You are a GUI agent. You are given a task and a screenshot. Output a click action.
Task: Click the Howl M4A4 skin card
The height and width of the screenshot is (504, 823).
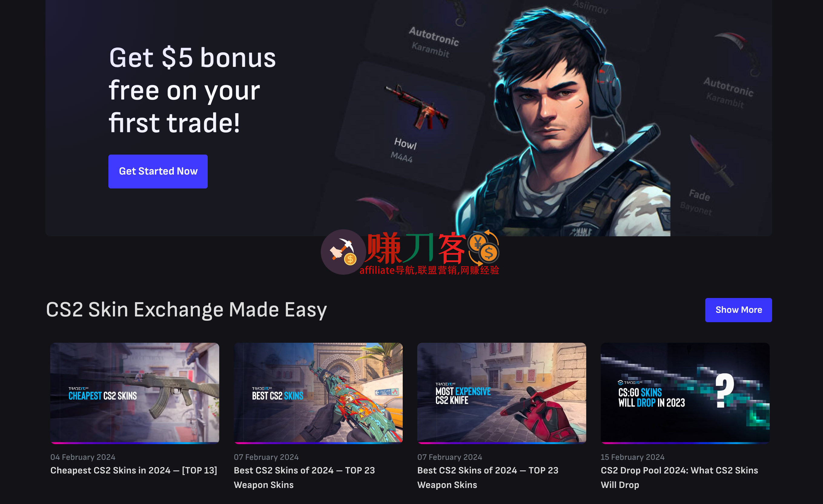click(410, 125)
